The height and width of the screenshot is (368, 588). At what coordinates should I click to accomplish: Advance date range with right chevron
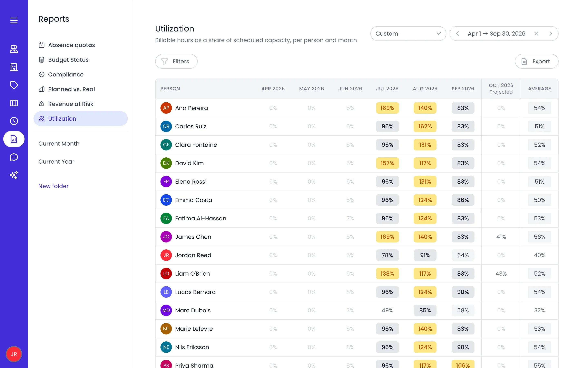tap(551, 34)
